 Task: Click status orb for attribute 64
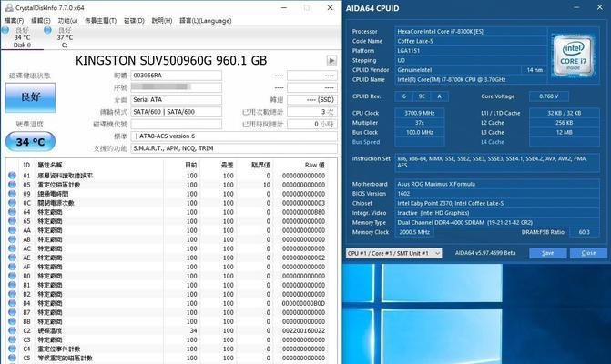coord(12,212)
